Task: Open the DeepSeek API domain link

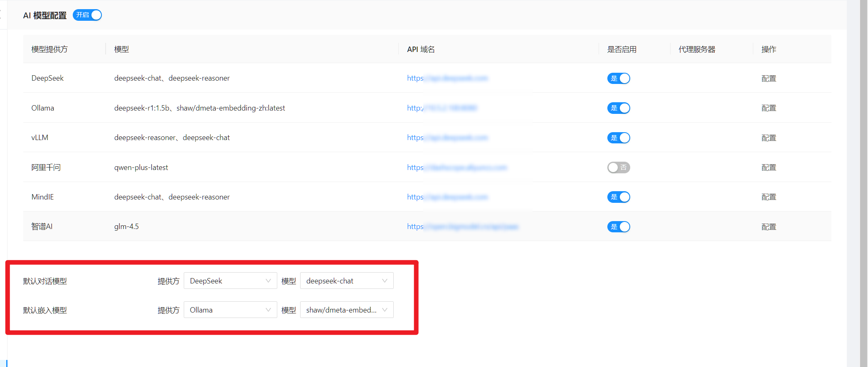Action: (447, 78)
